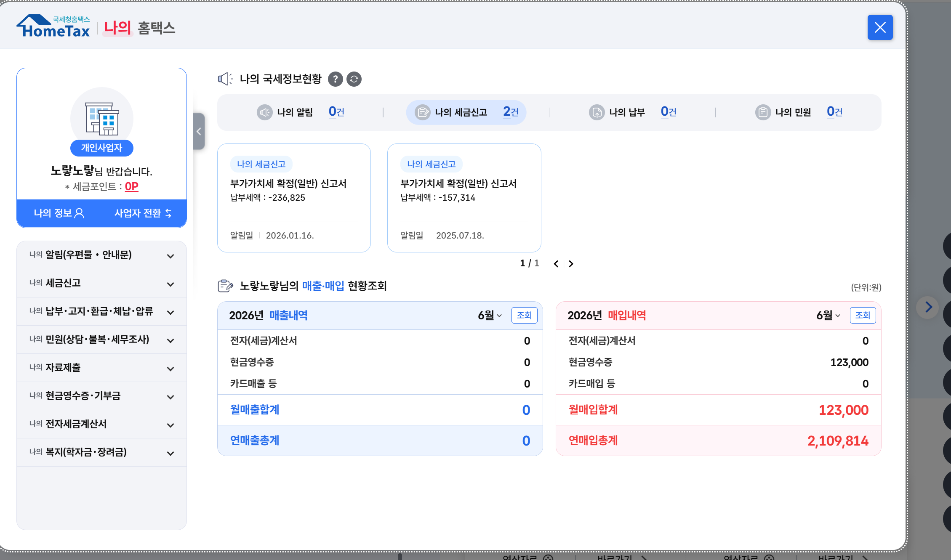The image size is (951, 560).
Task: Close the 나의 홈택스 popup
Action: pyautogui.click(x=880, y=27)
